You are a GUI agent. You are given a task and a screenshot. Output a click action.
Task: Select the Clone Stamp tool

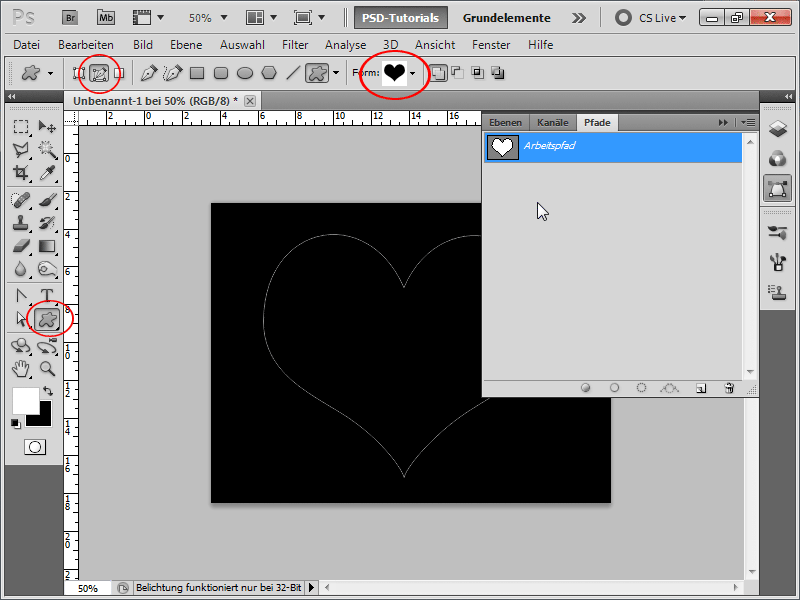(21, 223)
